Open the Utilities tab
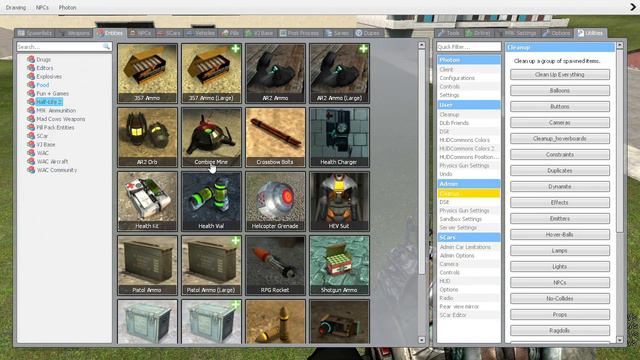640x360 pixels. click(x=590, y=33)
